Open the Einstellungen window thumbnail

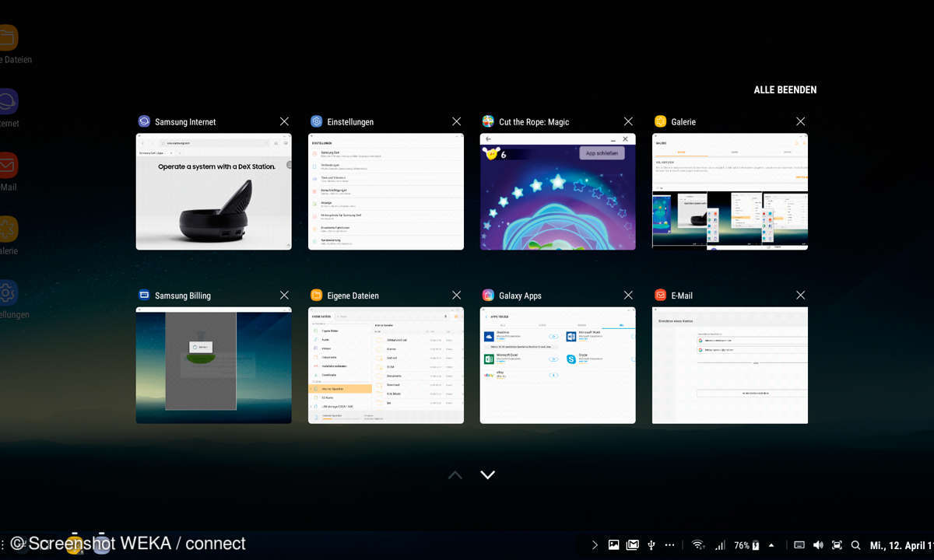coord(386,191)
